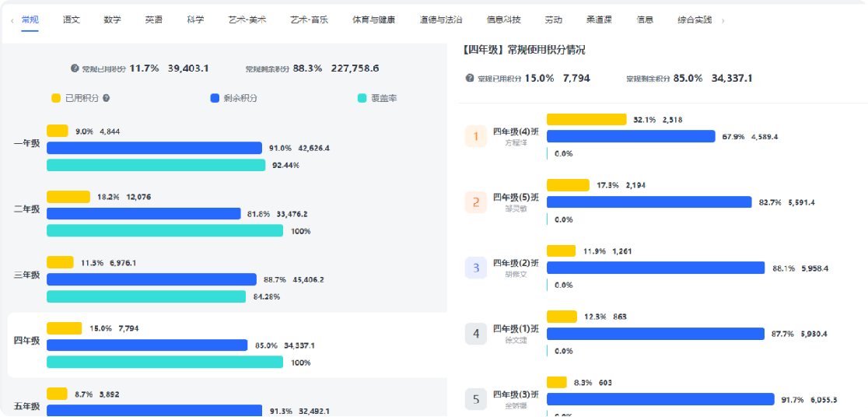The image size is (868, 417).
Task: Switch to the 语文 tab
Action: (72, 19)
